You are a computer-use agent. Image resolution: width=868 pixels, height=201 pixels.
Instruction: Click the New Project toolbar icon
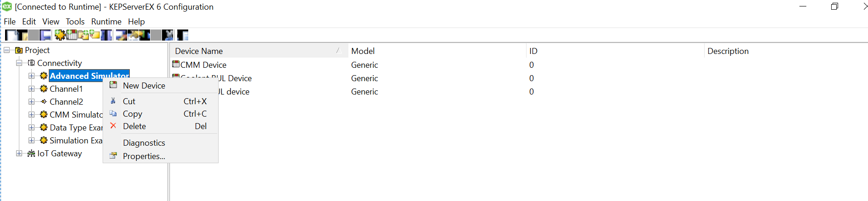pyautogui.click(x=10, y=35)
